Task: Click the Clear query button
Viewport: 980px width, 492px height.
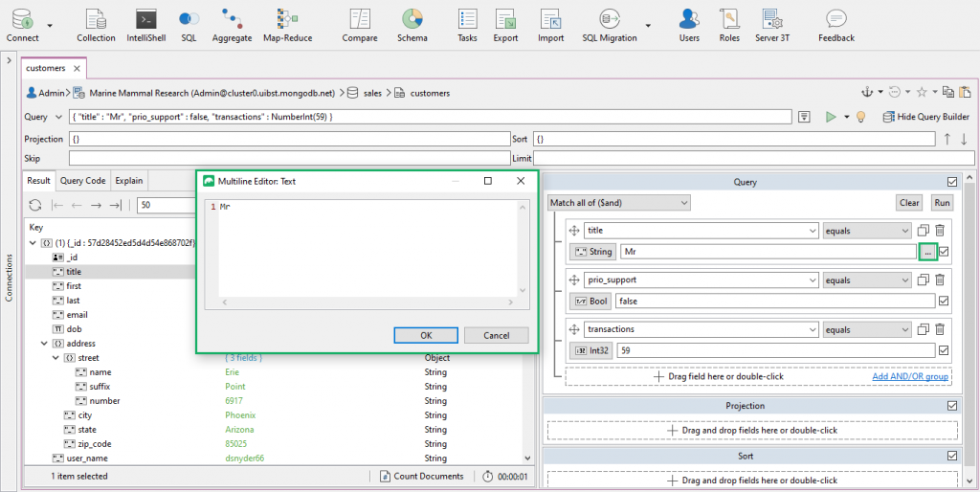Action: [909, 203]
